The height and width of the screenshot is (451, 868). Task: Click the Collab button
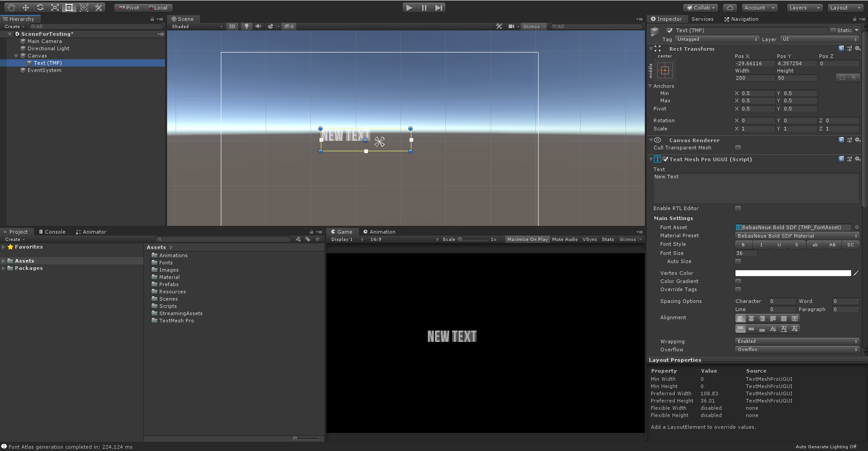(701, 8)
